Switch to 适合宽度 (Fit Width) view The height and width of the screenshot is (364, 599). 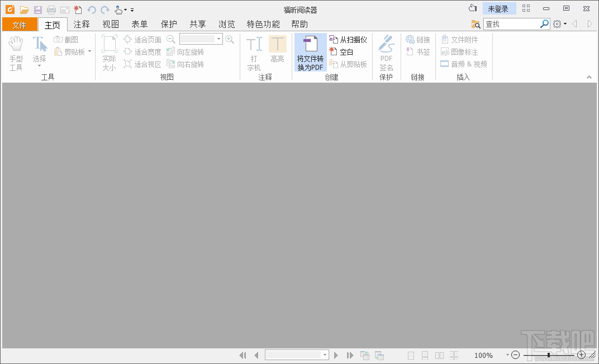point(142,51)
